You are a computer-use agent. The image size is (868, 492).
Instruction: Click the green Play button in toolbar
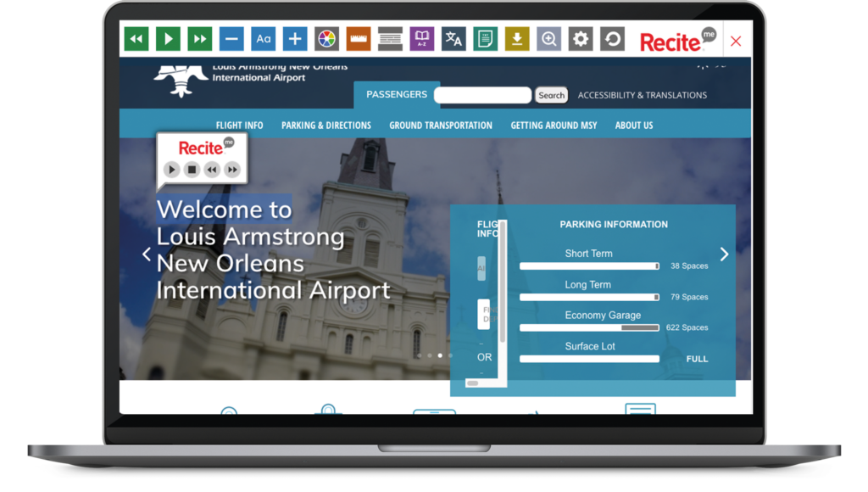(x=169, y=39)
